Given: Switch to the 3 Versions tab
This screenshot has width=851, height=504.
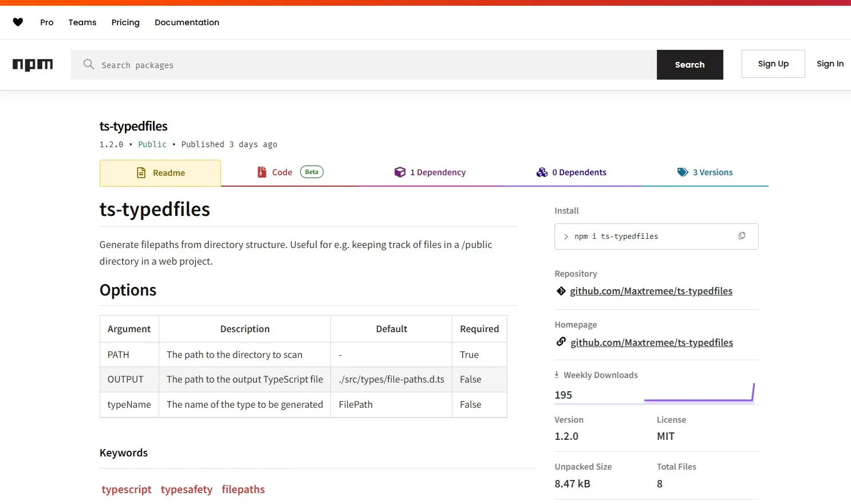Looking at the screenshot, I should click(705, 172).
